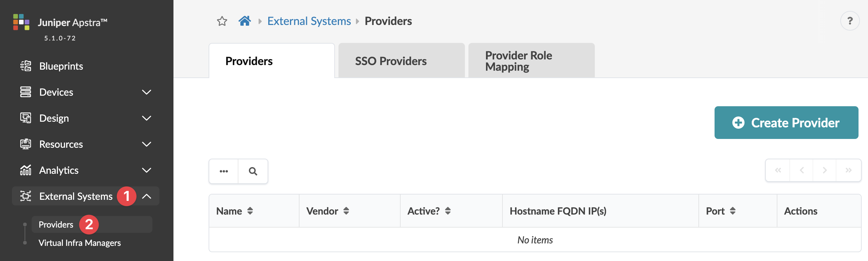Open the three-dots options button
Screen dimensions: 868x261
pyautogui.click(x=224, y=171)
